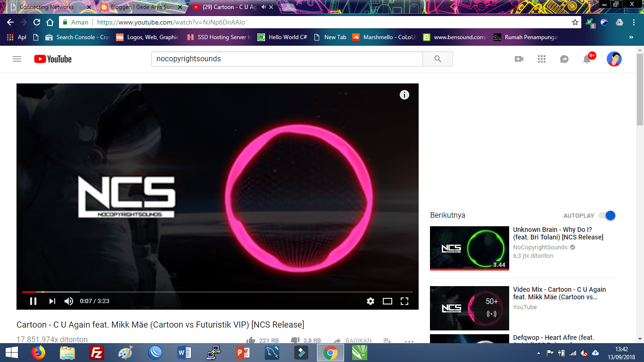This screenshot has width=644, height=362.
Task: Toggle the Autoplay switch
Action: point(607,215)
